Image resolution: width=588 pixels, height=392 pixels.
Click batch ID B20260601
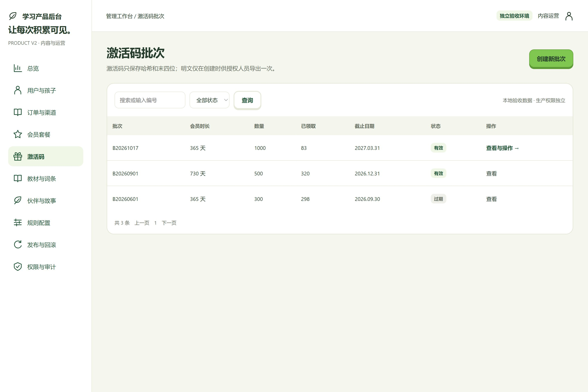[x=125, y=199]
